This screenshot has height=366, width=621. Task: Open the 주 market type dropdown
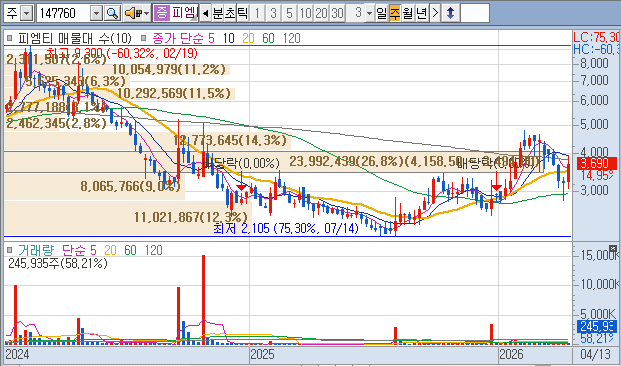[26, 14]
